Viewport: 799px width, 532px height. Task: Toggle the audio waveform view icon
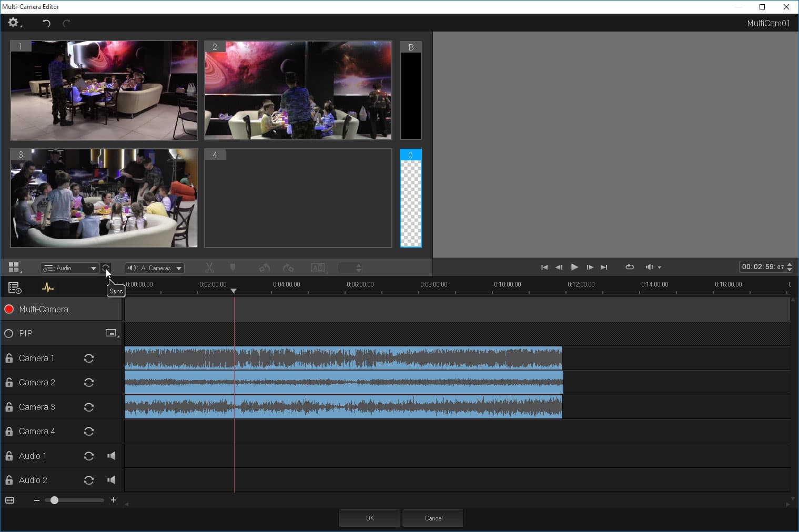tap(48, 288)
